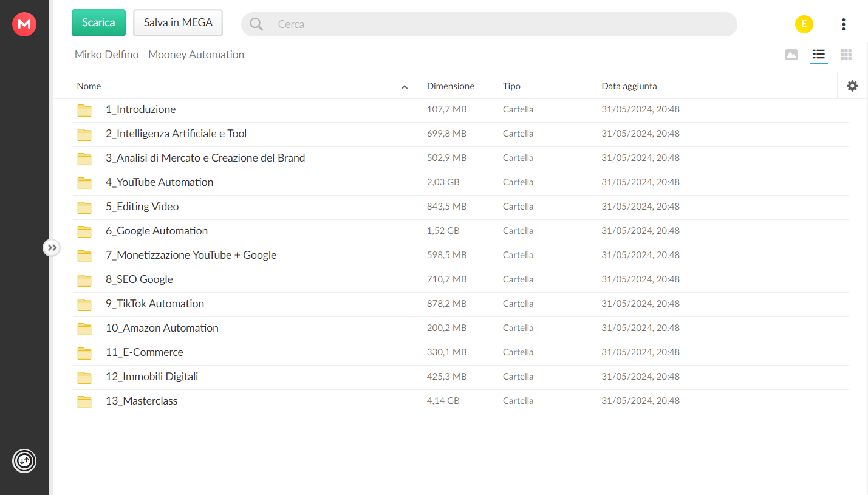868x495 pixels.
Task: Select folder icon of 10_Amazon Automation
Action: point(84,329)
